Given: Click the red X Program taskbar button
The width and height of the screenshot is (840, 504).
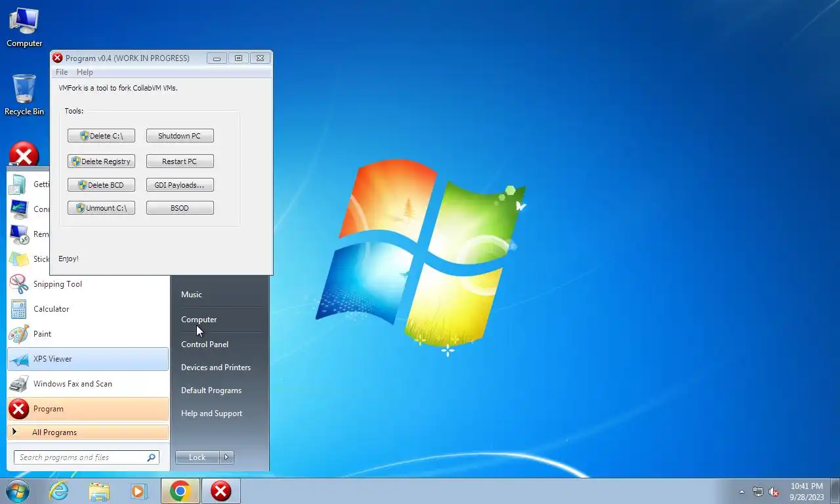Looking at the screenshot, I should (221, 491).
